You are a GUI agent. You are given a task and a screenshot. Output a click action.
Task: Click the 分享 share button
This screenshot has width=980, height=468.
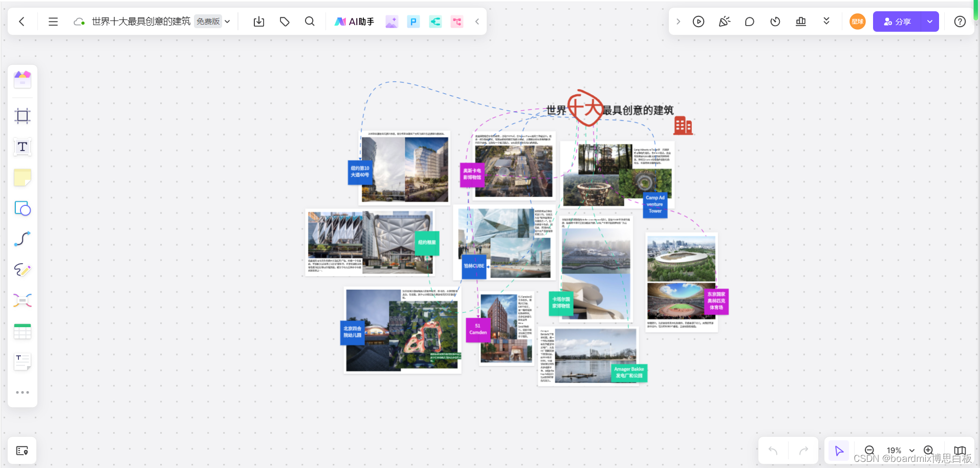pyautogui.click(x=897, y=22)
